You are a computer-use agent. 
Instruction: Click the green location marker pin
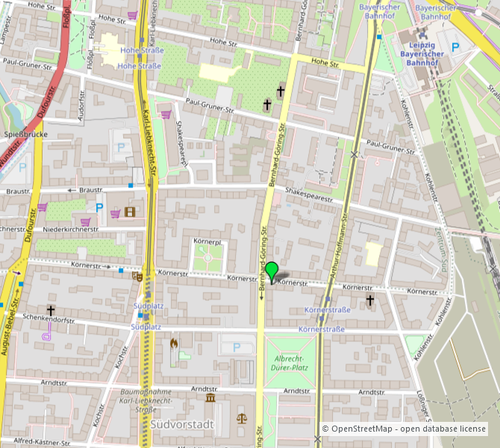[x=272, y=271]
